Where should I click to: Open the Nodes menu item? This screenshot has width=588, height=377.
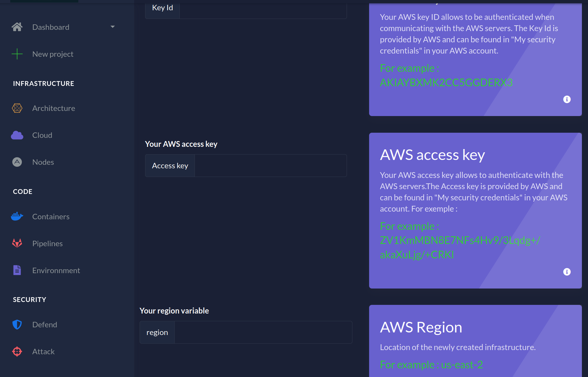43,162
